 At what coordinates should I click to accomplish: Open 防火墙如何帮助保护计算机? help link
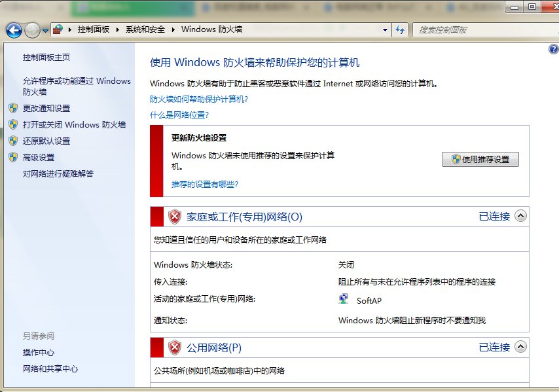(199, 99)
